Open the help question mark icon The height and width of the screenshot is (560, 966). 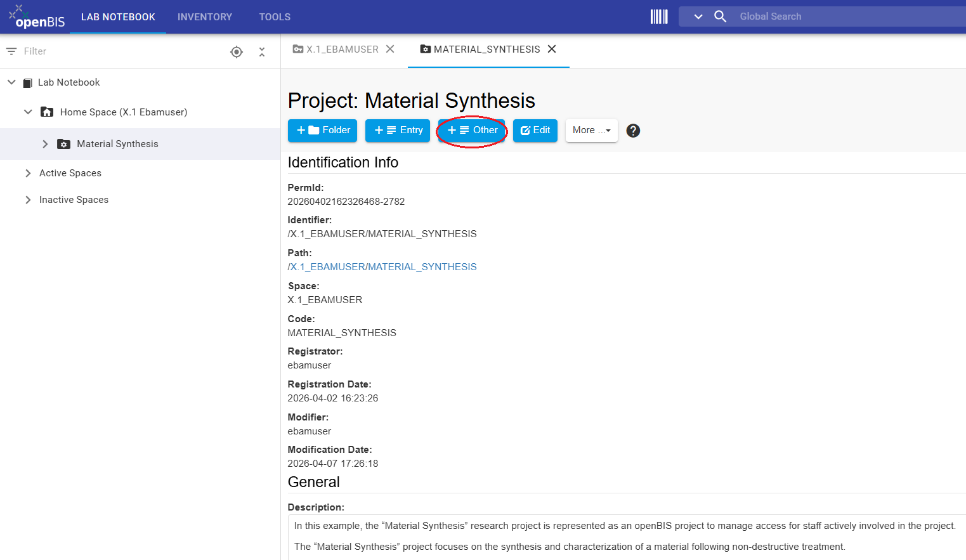(x=633, y=131)
